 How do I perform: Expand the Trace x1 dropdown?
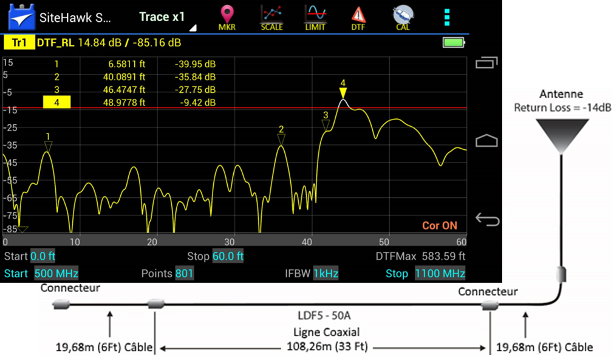click(164, 18)
